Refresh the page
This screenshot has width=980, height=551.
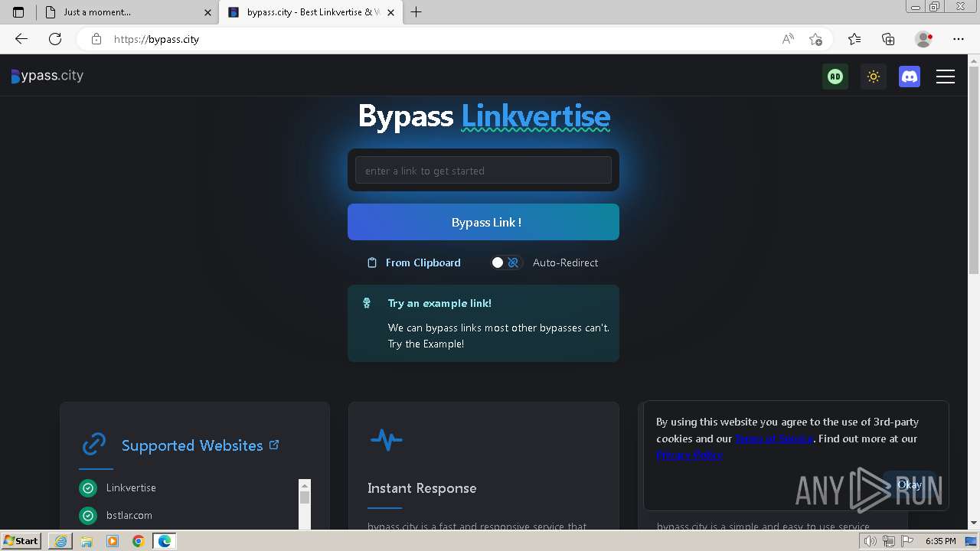(x=55, y=39)
